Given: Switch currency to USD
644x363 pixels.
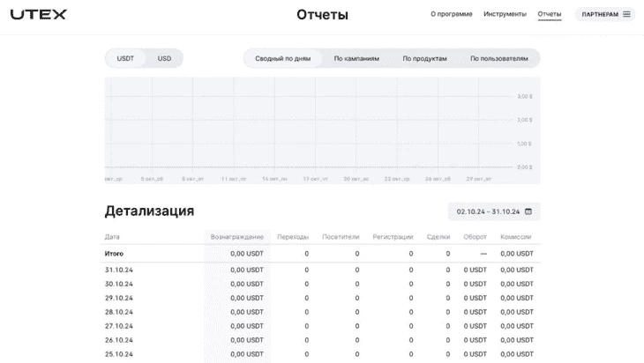Looking at the screenshot, I should pos(164,58).
